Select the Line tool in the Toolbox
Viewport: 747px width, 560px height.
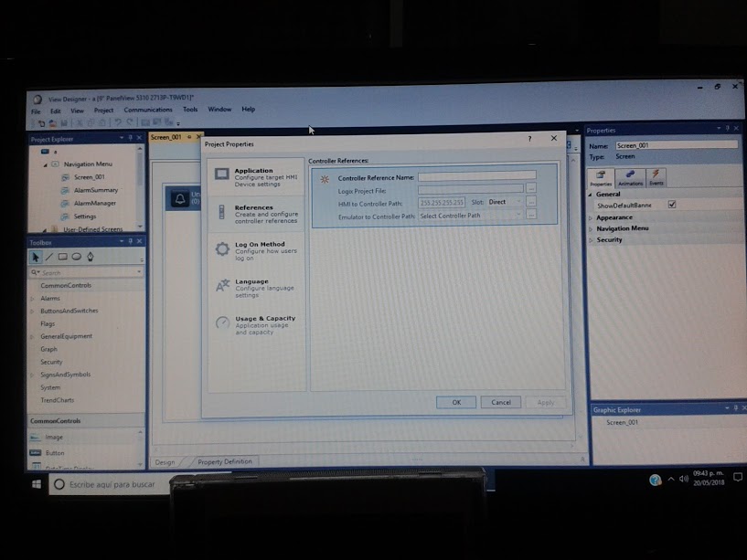49,257
